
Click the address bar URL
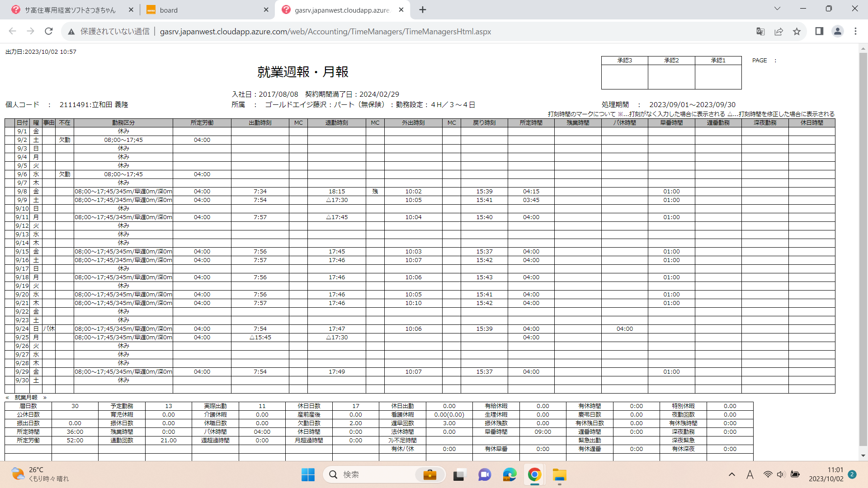tap(325, 32)
